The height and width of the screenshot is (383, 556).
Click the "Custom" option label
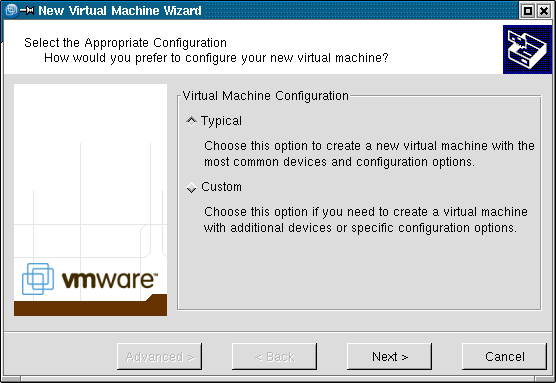221,187
